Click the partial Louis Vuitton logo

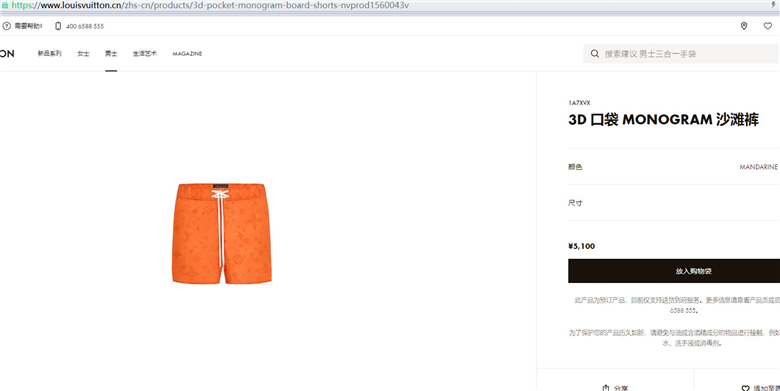(7, 54)
